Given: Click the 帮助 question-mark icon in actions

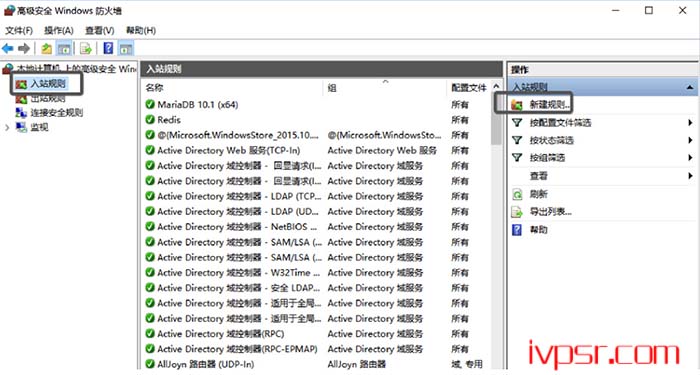Looking at the screenshot, I should click(x=517, y=229).
